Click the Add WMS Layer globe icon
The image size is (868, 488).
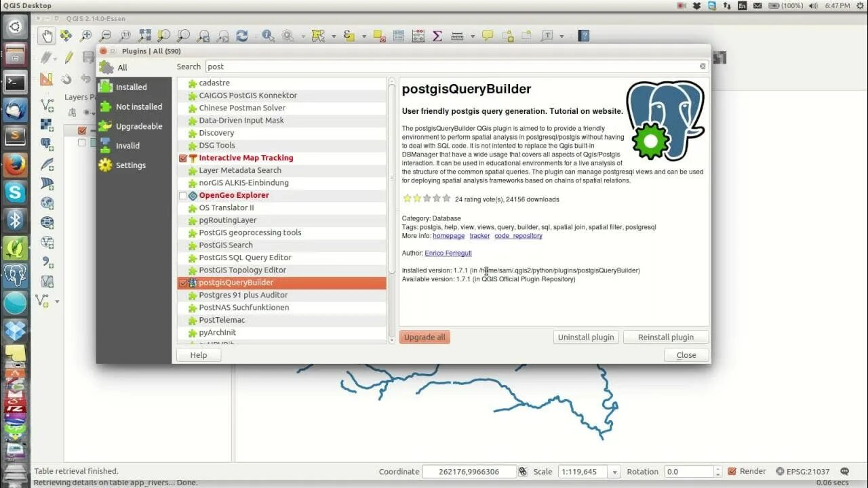pyautogui.click(x=47, y=203)
